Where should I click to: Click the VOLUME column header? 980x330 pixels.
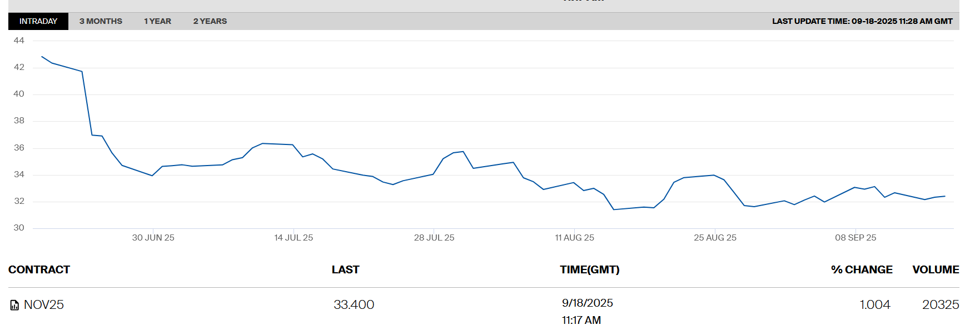[936, 269]
